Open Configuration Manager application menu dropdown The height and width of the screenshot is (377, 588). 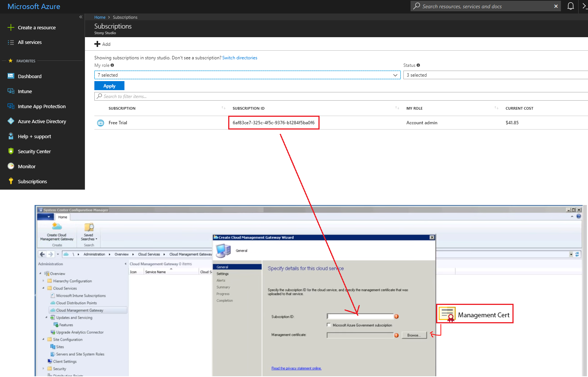point(46,217)
